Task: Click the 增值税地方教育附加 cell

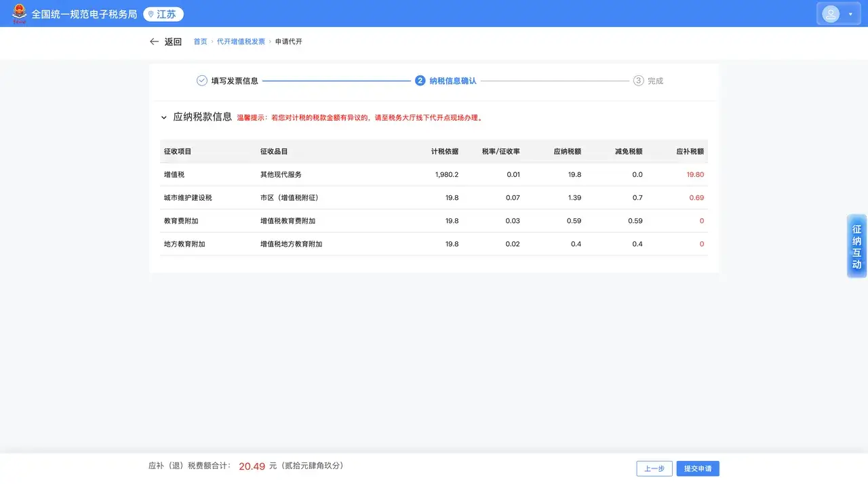Action: tap(291, 244)
